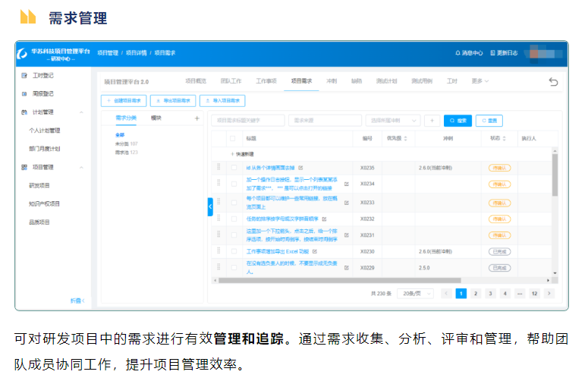Screen dimensions: 588x381
Task: Click the 创建项目需求 button
Action: (x=124, y=100)
